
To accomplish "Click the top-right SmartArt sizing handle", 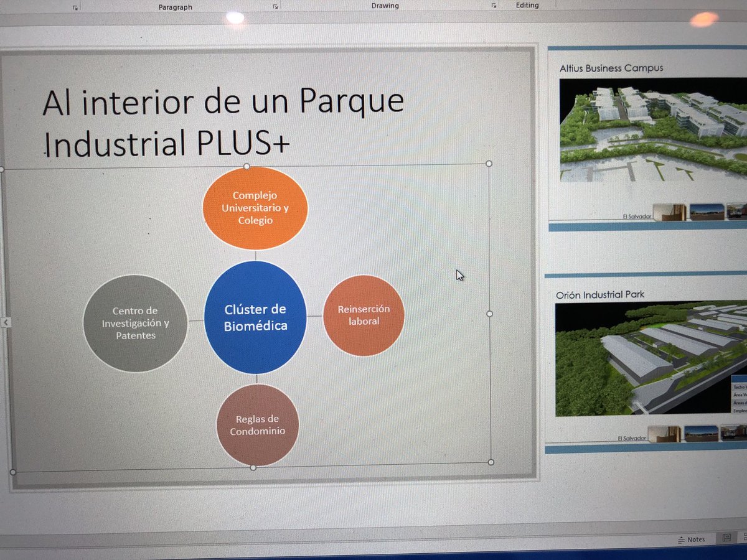I will [489, 164].
